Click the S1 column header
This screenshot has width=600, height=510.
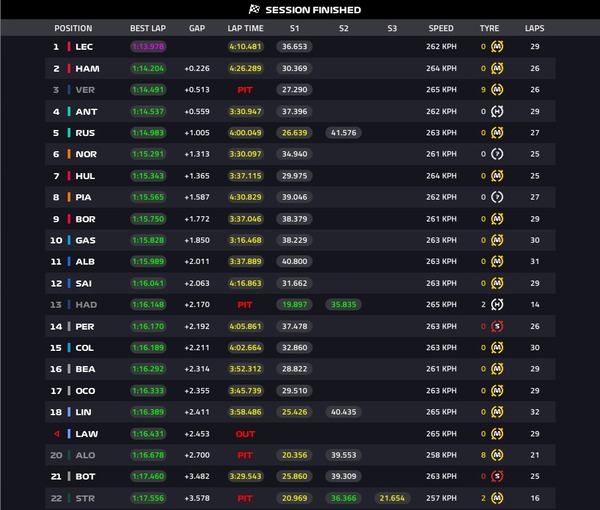pos(294,28)
